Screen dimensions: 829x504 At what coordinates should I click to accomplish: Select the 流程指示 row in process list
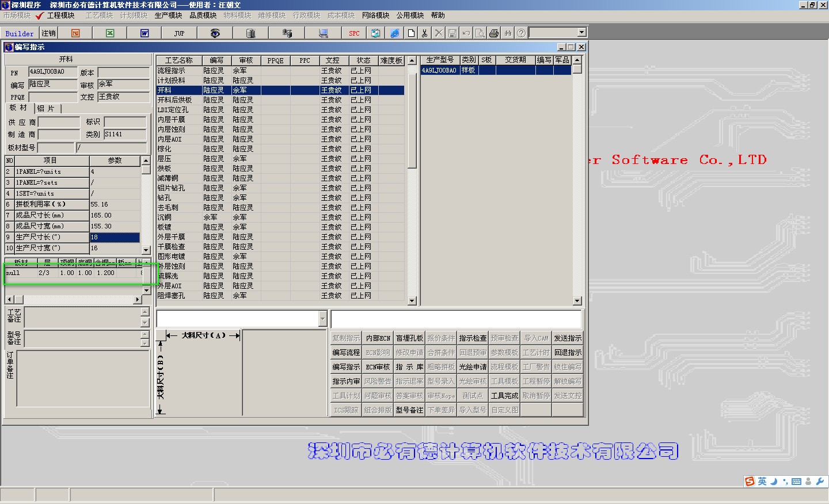click(x=280, y=71)
